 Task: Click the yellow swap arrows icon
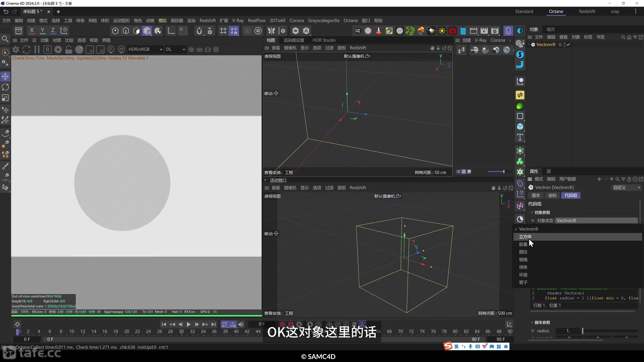(x=520, y=95)
